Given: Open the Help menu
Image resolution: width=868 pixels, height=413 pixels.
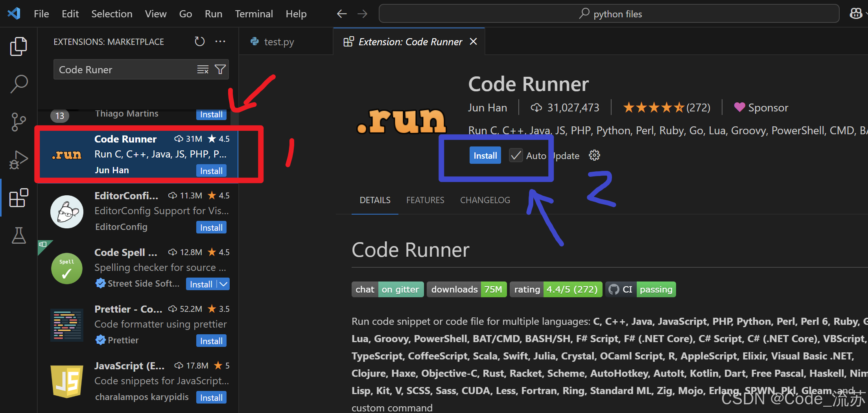Looking at the screenshot, I should point(296,14).
